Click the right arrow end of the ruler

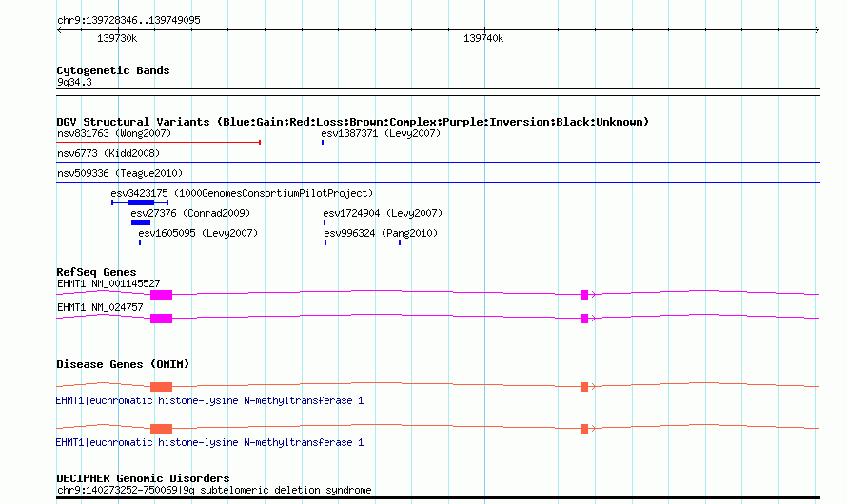(x=817, y=30)
